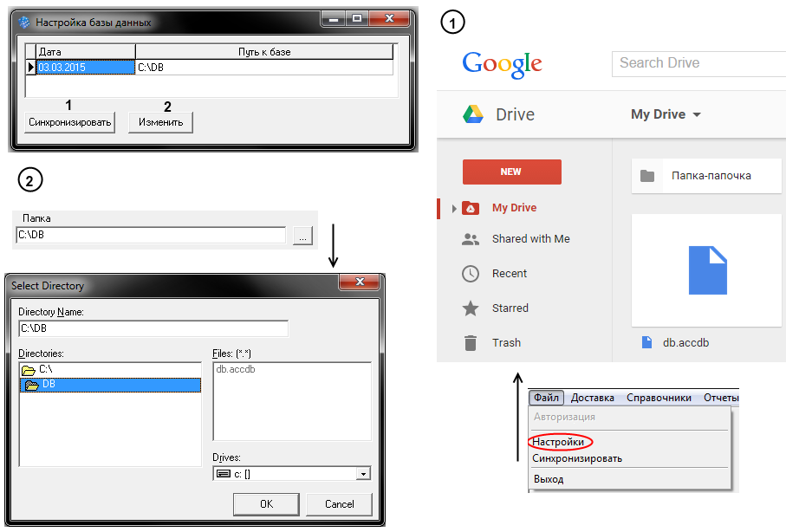Close the Select Directory dialog
Viewport: 786px width, 532px height.
pyautogui.click(x=360, y=282)
